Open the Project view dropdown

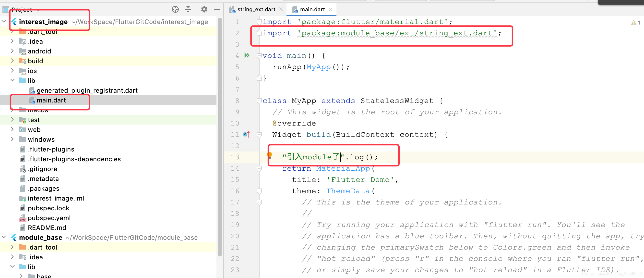38,10
